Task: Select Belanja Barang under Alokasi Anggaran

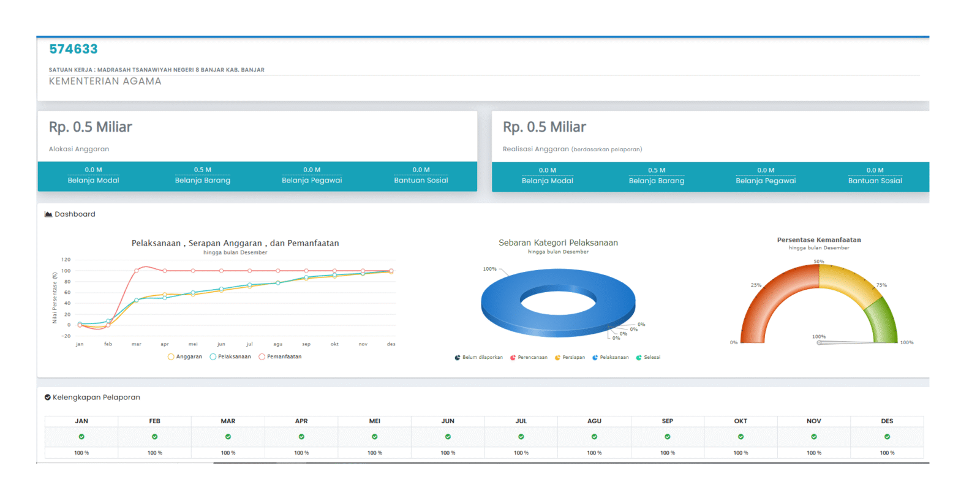Action: 203,180
